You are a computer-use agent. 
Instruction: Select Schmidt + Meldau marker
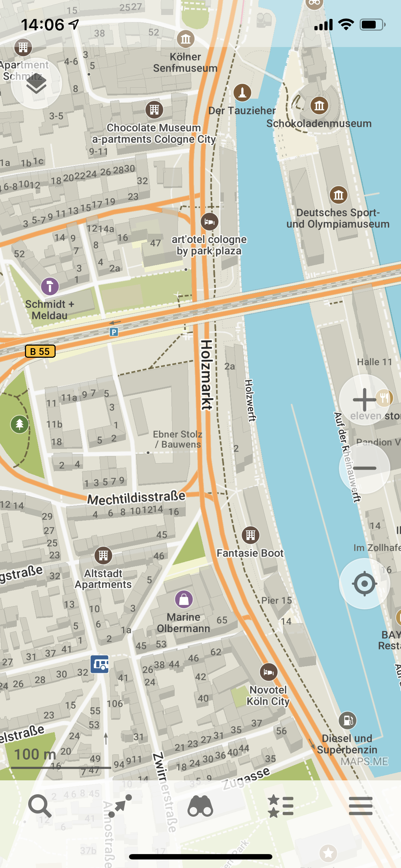click(50, 286)
